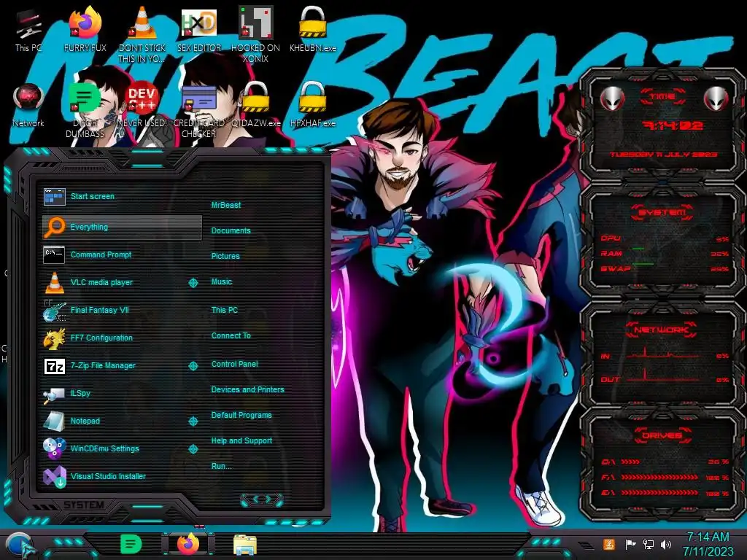
Task: Open the HOOKED ON XONIX shortcut
Action: pyautogui.click(x=255, y=36)
